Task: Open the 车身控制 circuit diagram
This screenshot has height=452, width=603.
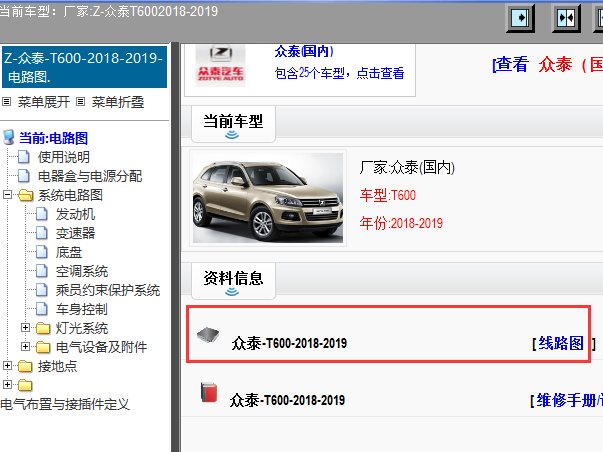Action: coord(82,309)
